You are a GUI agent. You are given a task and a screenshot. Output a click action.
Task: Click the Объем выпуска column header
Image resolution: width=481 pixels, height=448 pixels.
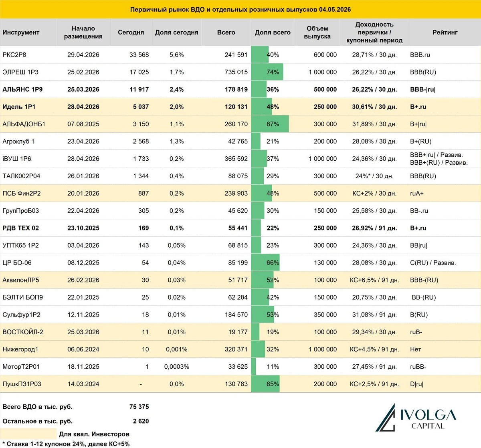pyautogui.click(x=317, y=32)
